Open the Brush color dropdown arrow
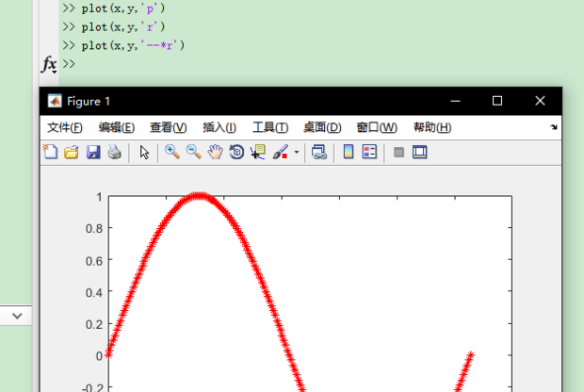The height and width of the screenshot is (392, 584). click(297, 152)
